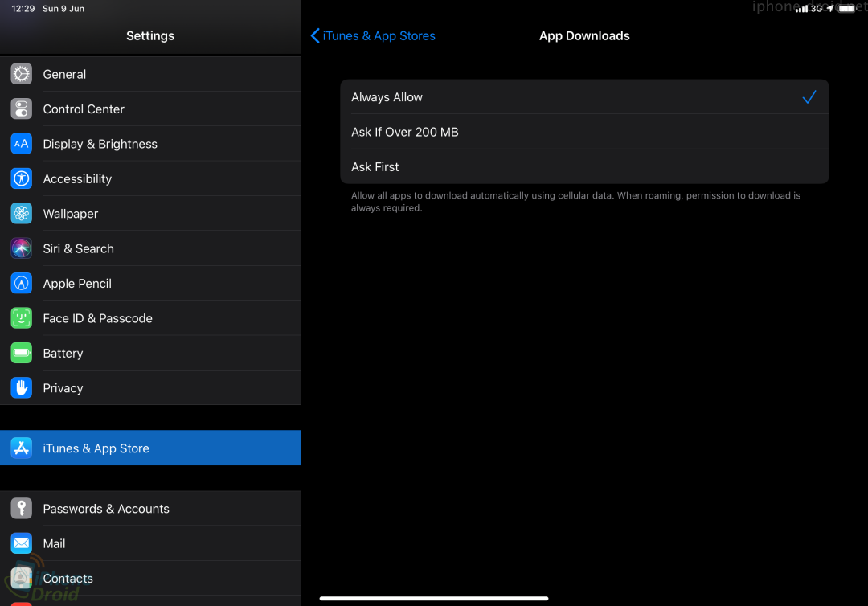Click the 12:29 clock in status bar
The height and width of the screenshot is (606, 868).
[x=23, y=9]
